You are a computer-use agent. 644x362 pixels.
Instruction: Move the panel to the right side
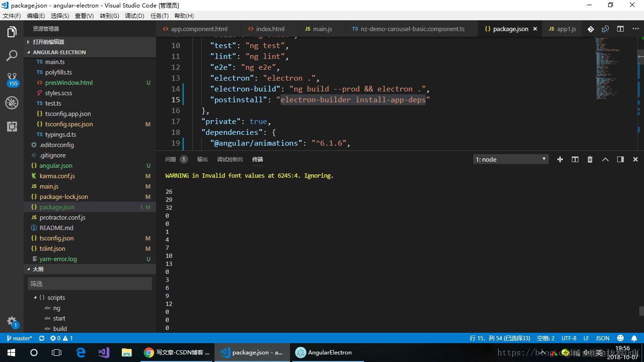point(620,159)
